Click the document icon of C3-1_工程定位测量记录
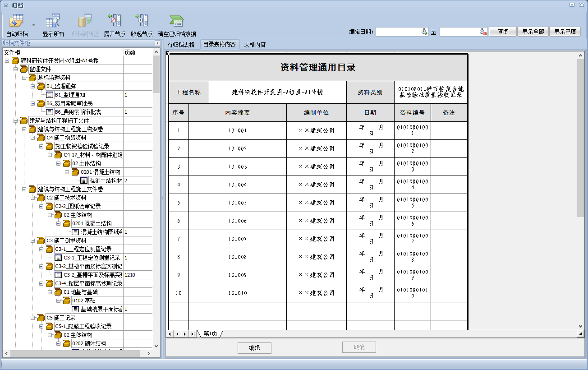Screen dimensions: 588x370 click(x=58, y=258)
